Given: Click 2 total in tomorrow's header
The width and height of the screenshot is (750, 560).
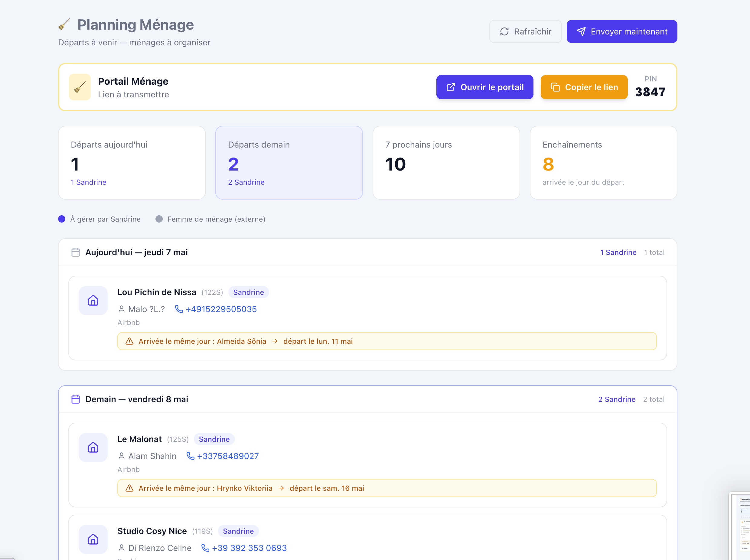Looking at the screenshot, I should pyautogui.click(x=654, y=399).
